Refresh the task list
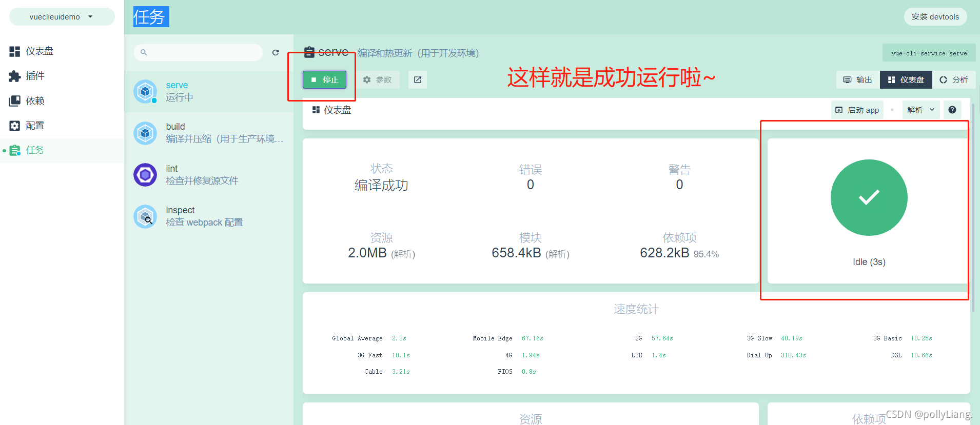The image size is (980, 425). 276,52
